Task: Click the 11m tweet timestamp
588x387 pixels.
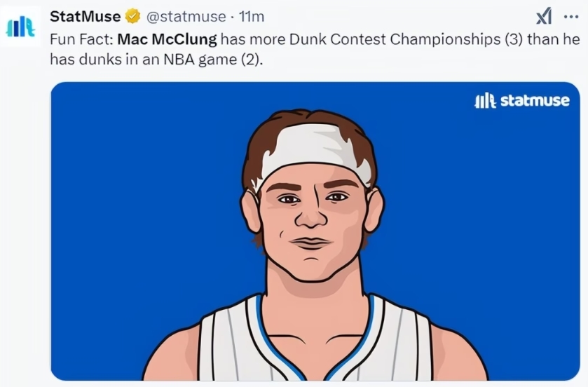Action: coord(250,16)
